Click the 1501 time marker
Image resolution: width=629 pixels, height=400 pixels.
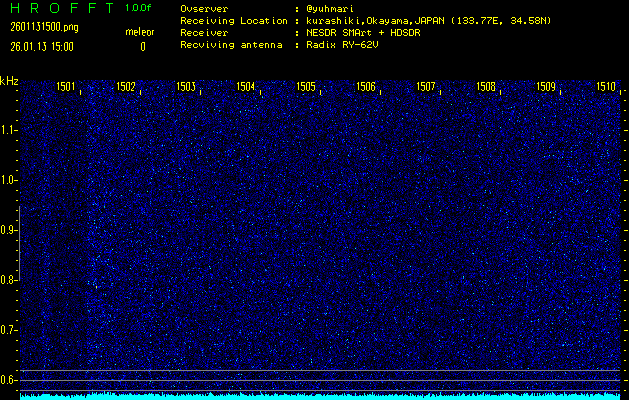click(66, 87)
